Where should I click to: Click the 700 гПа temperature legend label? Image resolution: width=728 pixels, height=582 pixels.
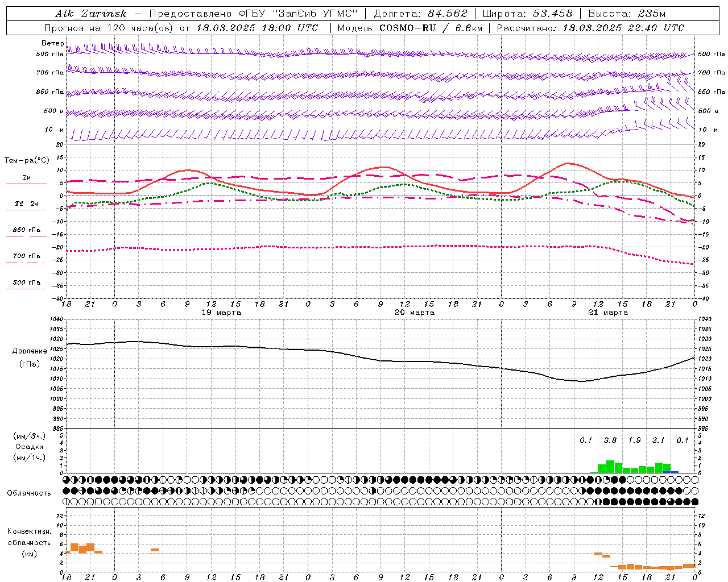(x=27, y=256)
